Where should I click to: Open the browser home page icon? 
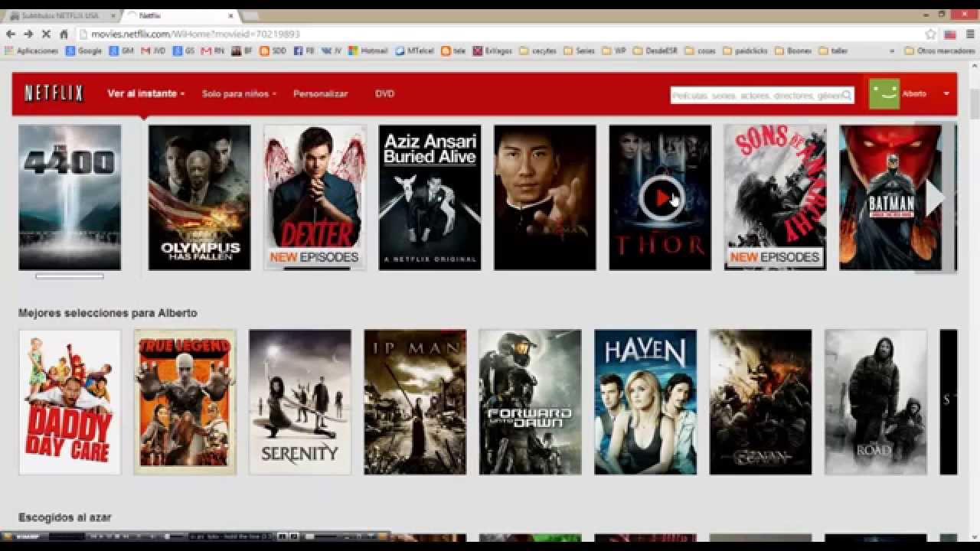pyautogui.click(x=64, y=34)
